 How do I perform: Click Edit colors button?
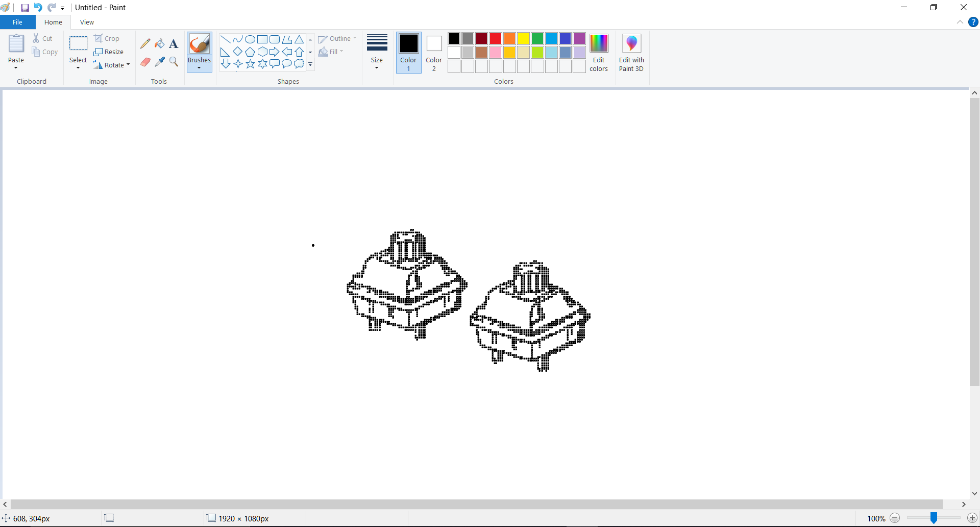599,53
